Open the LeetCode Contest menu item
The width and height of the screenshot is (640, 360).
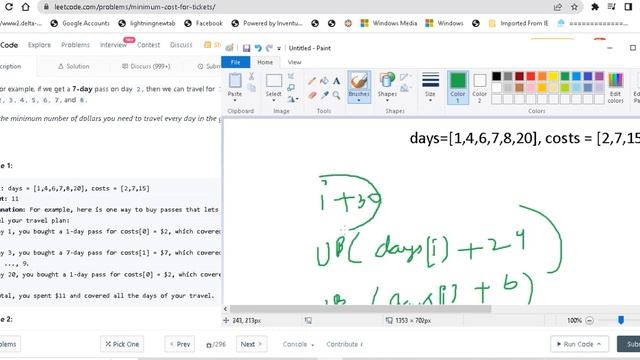pyautogui.click(x=148, y=45)
